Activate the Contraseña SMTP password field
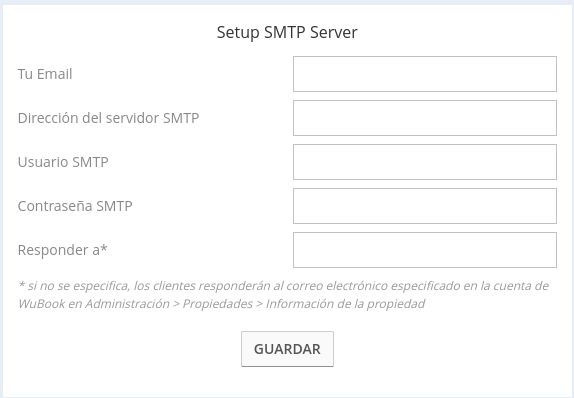Screen dimensions: 574x398 click(425, 206)
